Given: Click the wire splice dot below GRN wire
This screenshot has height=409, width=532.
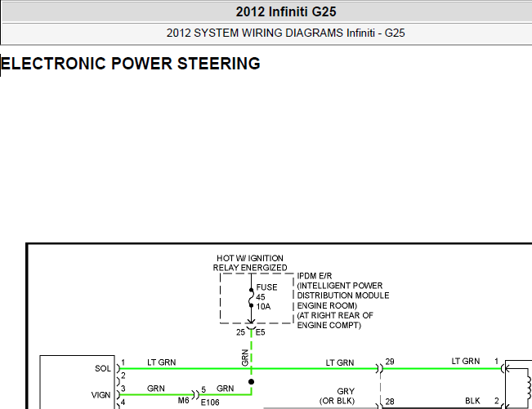Looking at the screenshot, I should click(251, 382).
